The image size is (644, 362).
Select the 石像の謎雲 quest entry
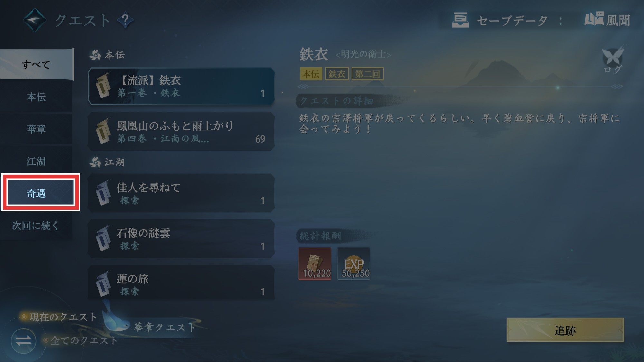(x=181, y=239)
